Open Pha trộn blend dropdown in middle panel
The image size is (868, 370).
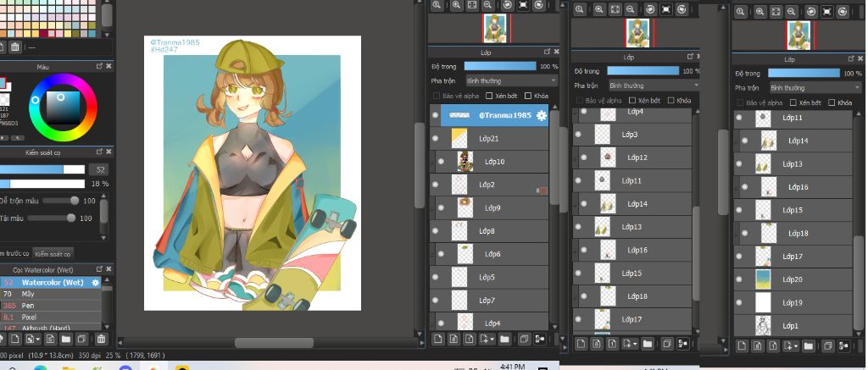(654, 86)
